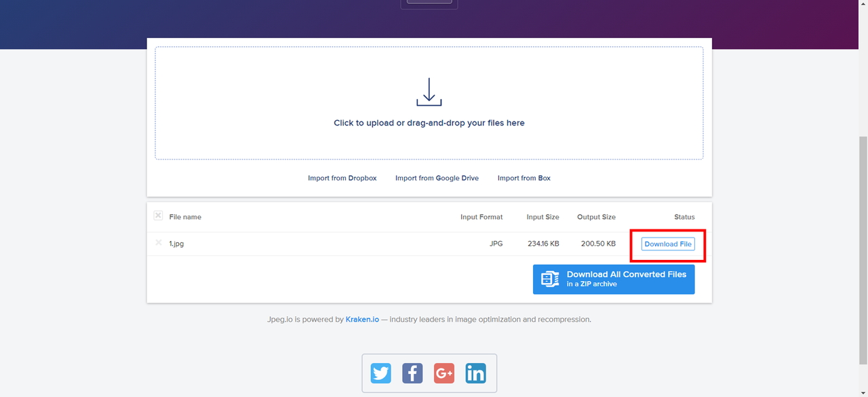Click the File name column header
The width and height of the screenshot is (868, 397).
coord(185,217)
